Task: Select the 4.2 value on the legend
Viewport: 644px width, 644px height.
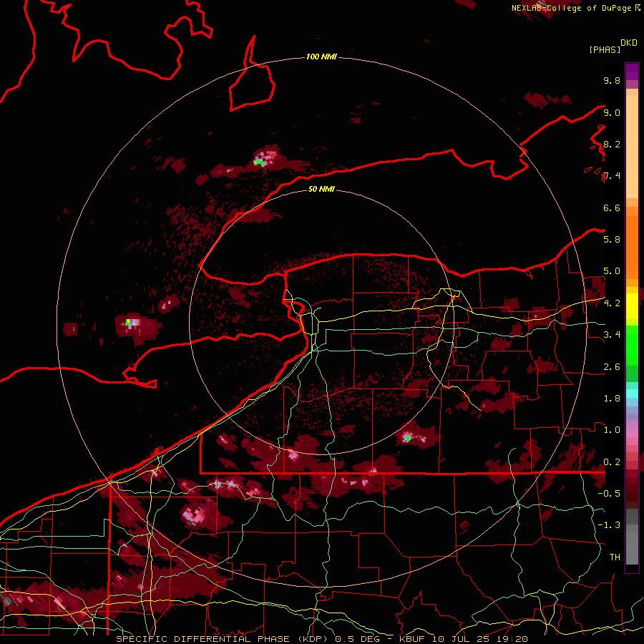Action: (612, 303)
